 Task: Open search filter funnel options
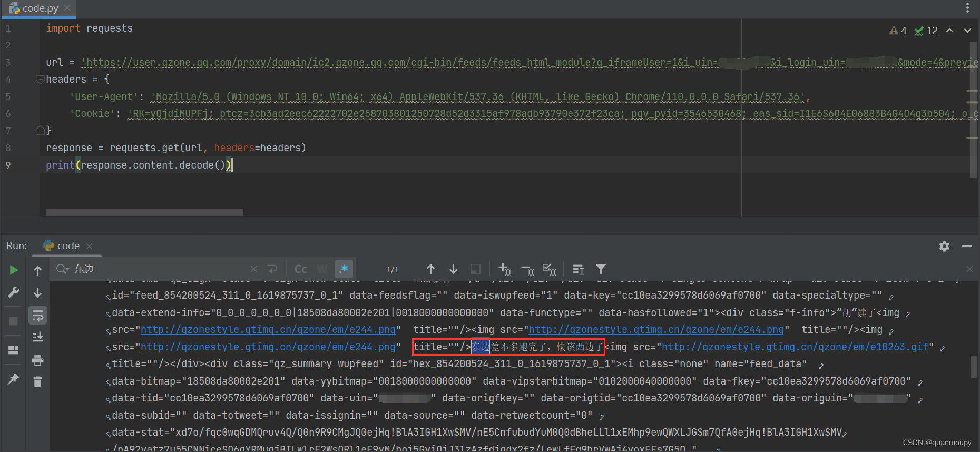(x=601, y=269)
